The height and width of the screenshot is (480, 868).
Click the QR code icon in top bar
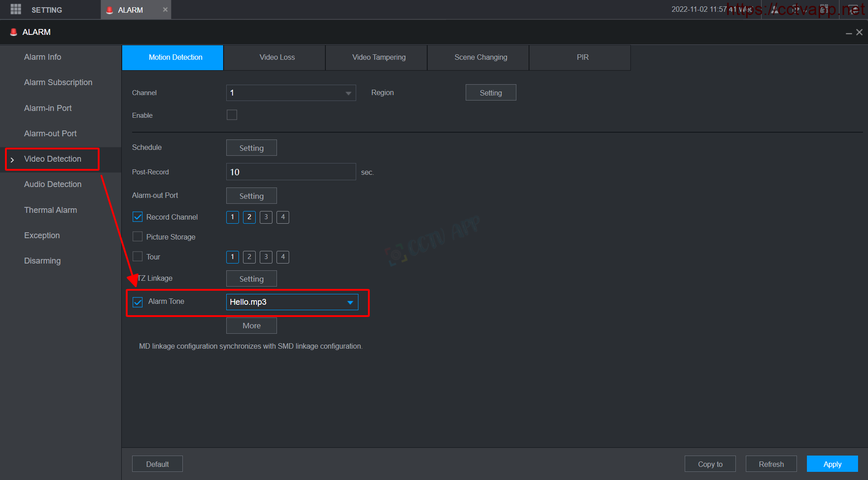pyautogui.click(x=824, y=10)
